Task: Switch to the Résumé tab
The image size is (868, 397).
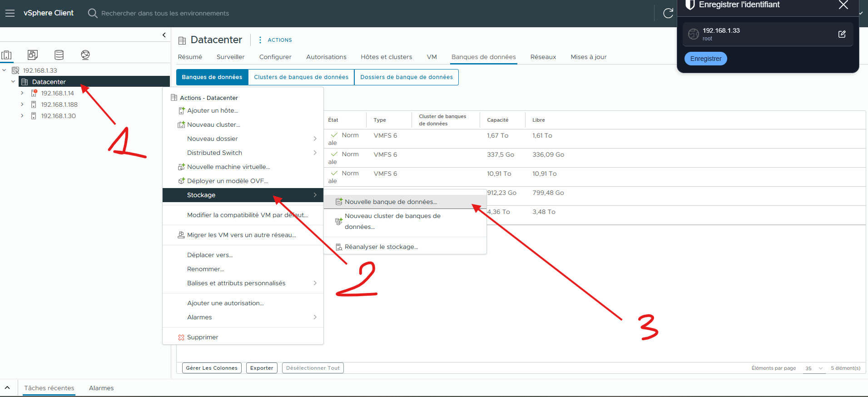Action: coord(190,57)
